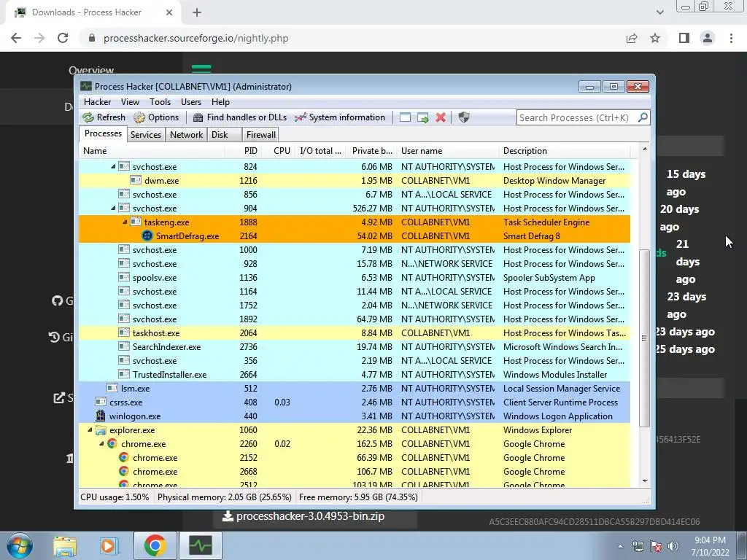Screen dimensions: 747x560
Task: Open the Tools menu
Action: pyautogui.click(x=160, y=102)
